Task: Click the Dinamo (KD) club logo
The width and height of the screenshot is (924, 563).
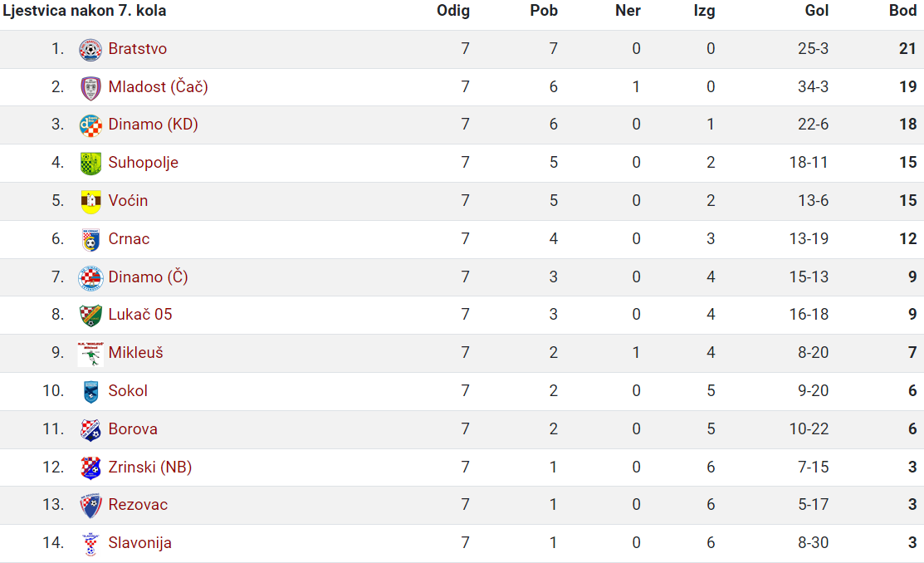Action: coord(90,125)
